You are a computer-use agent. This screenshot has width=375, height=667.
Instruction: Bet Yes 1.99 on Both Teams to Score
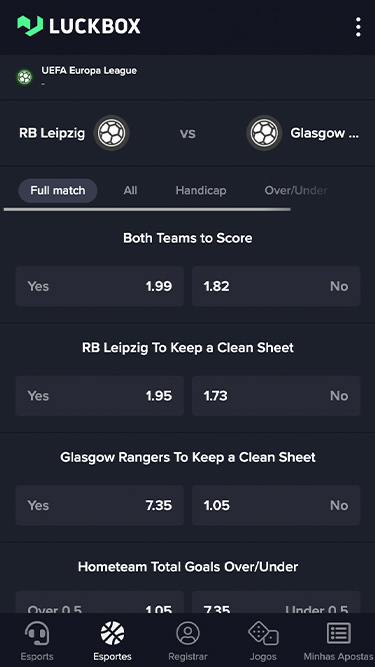pos(100,286)
